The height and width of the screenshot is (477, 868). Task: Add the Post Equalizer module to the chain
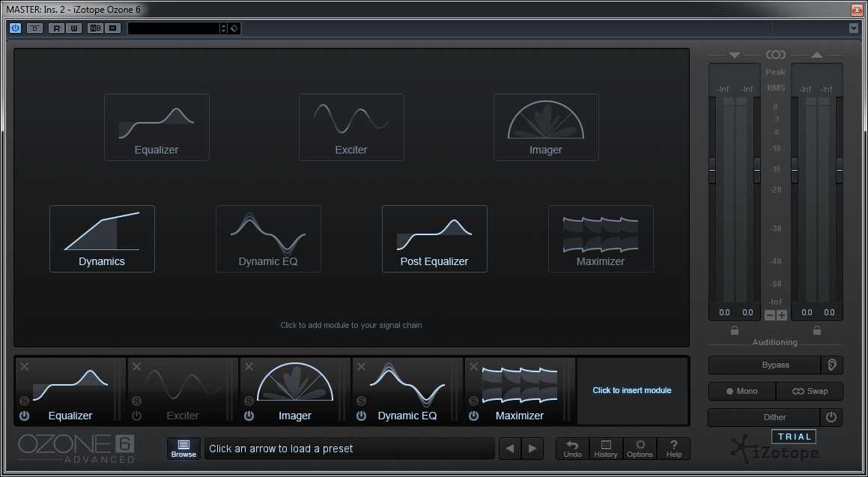(434, 238)
